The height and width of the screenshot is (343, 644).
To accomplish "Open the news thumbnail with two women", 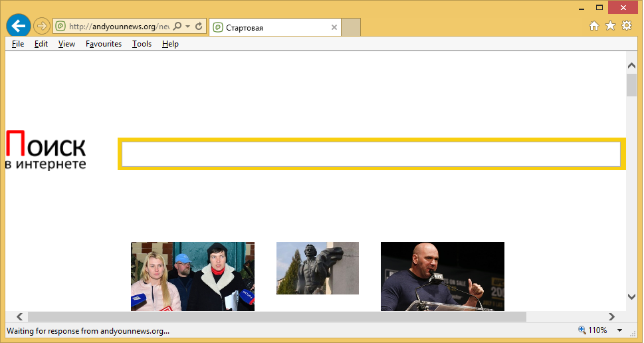I will pos(193,277).
